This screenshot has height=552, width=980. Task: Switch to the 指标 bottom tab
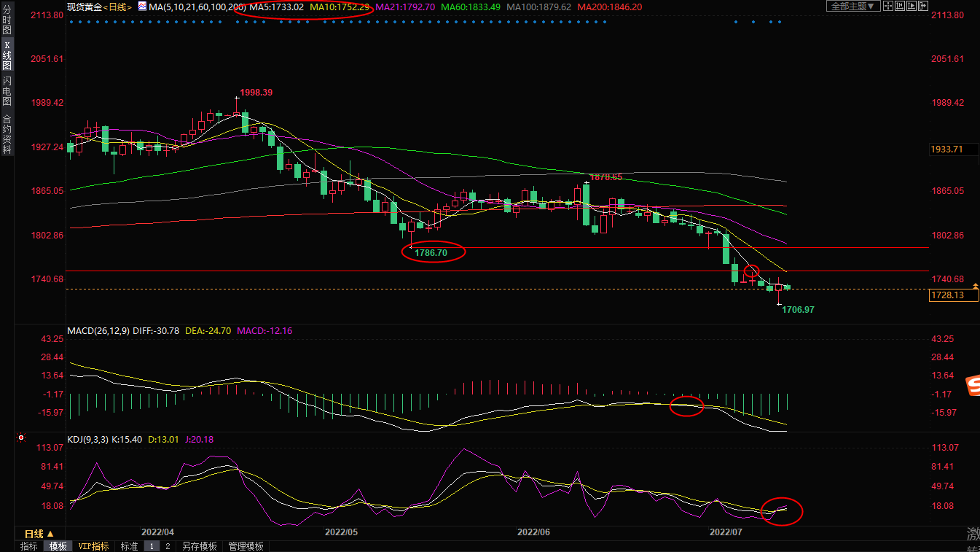point(29,546)
